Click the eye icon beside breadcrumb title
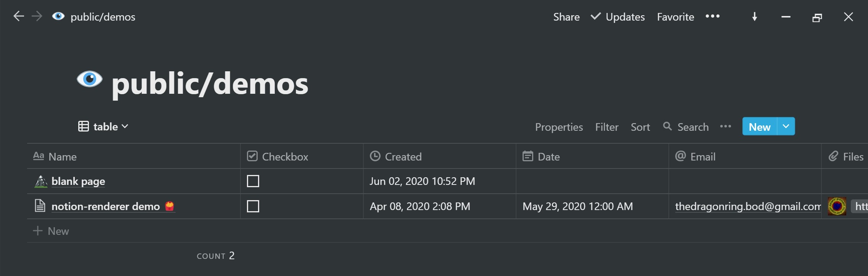 pos(58,16)
